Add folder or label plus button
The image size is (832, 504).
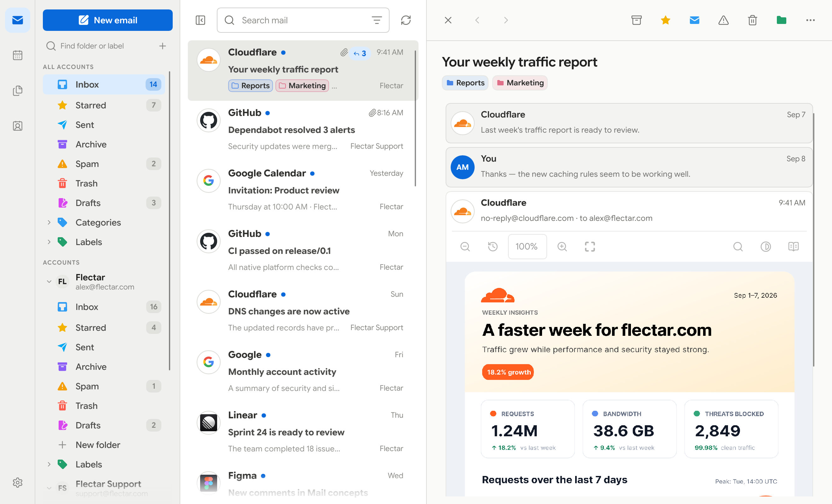162,46
